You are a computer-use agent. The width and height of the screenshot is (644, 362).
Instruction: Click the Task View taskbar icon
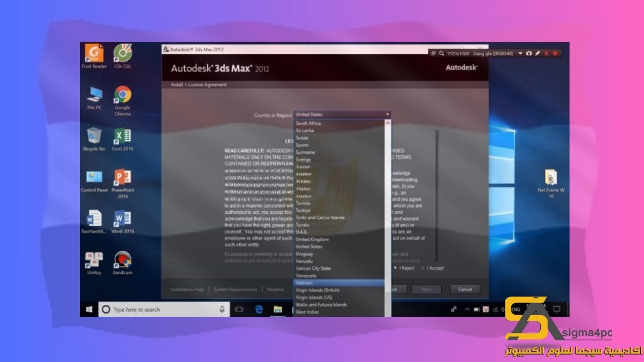pyautogui.click(x=239, y=309)
